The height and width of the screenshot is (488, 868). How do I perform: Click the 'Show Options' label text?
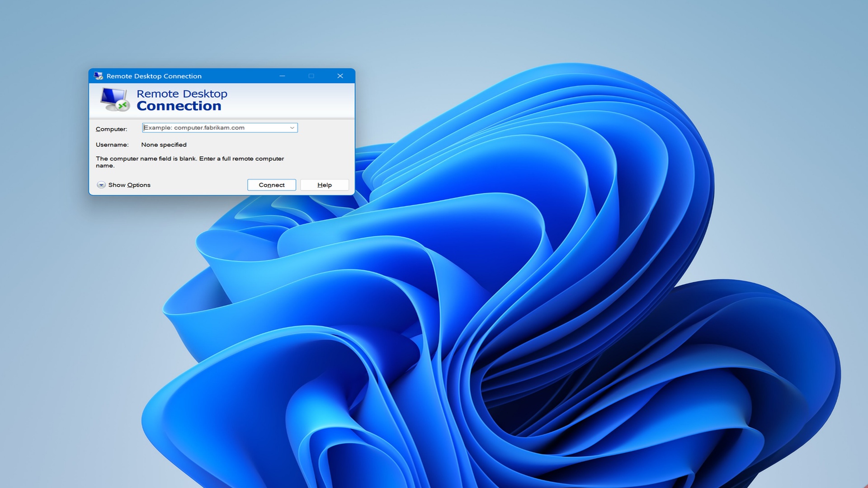[x=129, y=185]
